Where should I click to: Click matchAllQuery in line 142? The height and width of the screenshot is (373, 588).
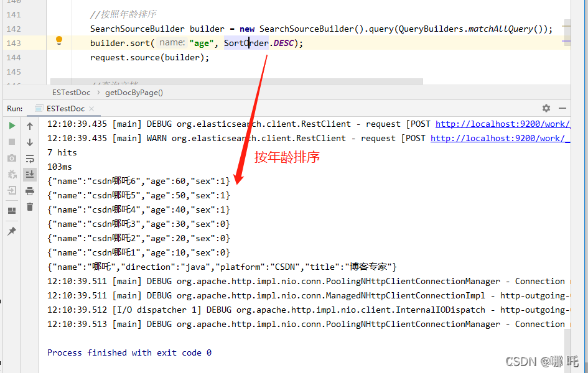[501, 29]
